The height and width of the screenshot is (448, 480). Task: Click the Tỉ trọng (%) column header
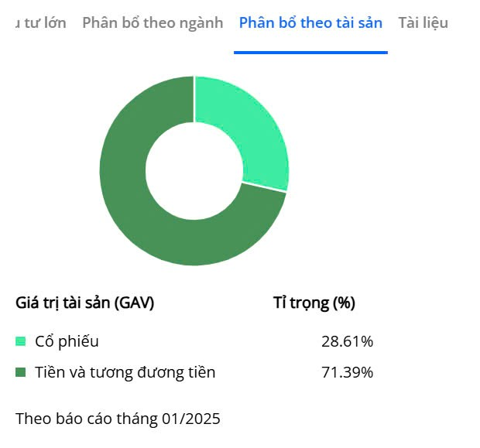pyautogui.click(x=314, y=303)
